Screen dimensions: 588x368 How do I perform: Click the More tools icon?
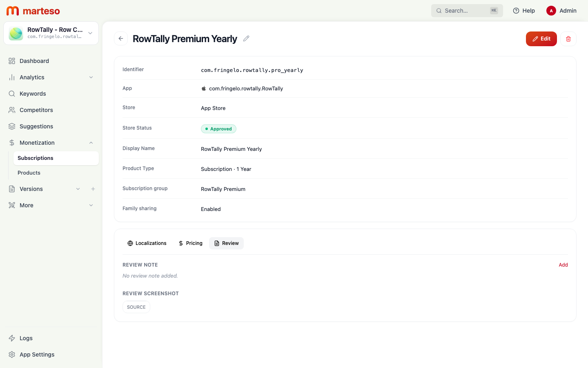click(12, 205)
